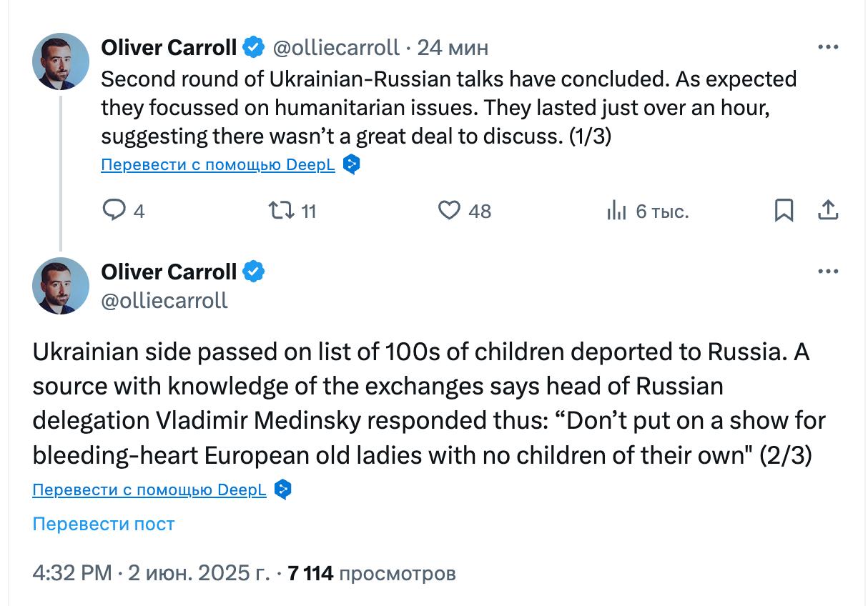Click the reply icon on first tweet

click(x=114, y=211)
